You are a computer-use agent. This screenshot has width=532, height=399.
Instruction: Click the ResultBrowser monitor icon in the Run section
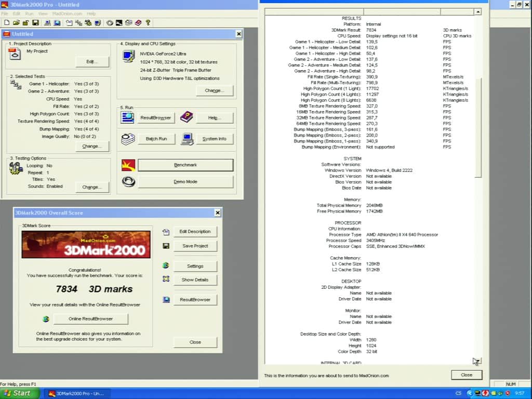click(x=127, y=117)
